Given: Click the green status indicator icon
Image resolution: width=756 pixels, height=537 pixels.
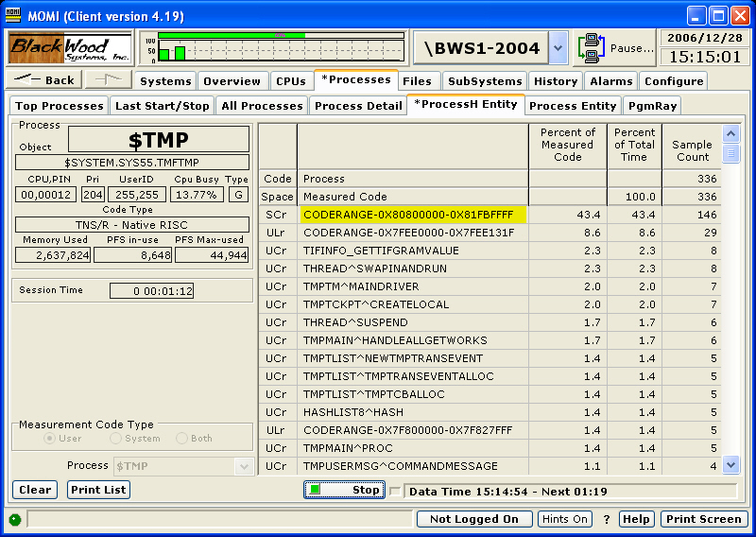Looking at the screenshot, I should tap(15, 520).
